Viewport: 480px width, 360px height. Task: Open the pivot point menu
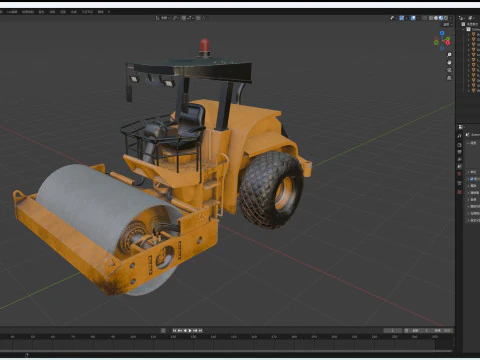pos(176,18)
